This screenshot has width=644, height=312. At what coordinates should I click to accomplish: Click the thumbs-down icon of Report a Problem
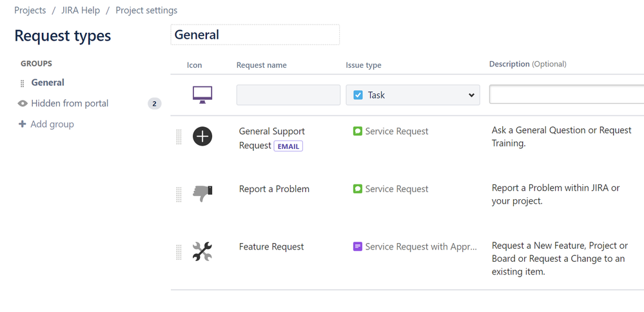(x=202, y=194)
